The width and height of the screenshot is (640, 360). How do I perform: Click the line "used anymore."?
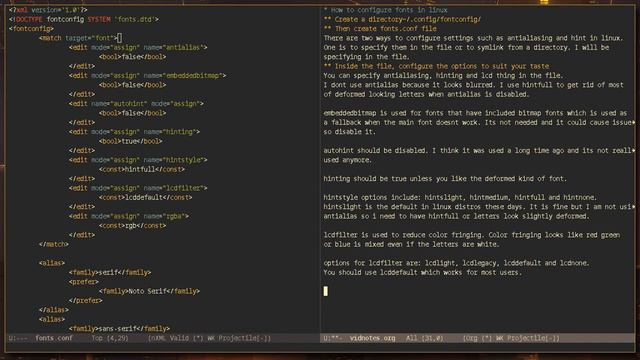[347, 160]
